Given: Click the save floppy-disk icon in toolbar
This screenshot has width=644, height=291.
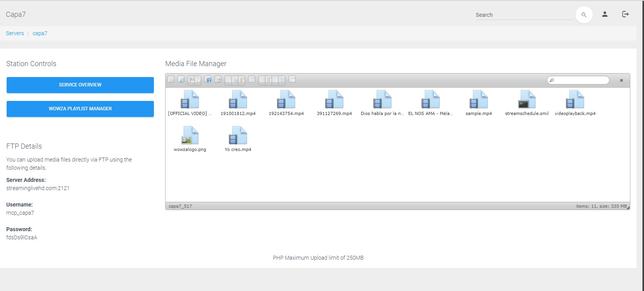Looking at the screenshot, I should click(x=192, y=80).
